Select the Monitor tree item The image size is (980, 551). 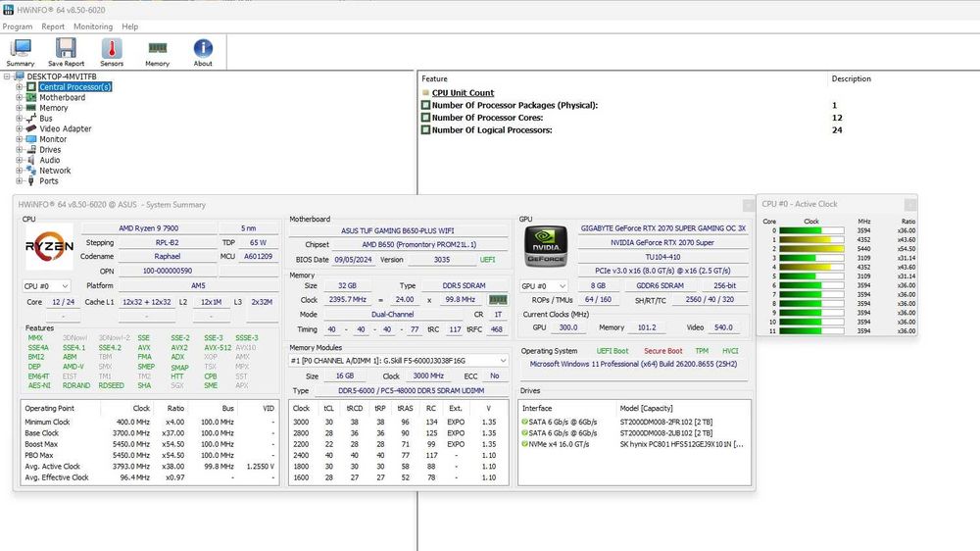(53, 139)
